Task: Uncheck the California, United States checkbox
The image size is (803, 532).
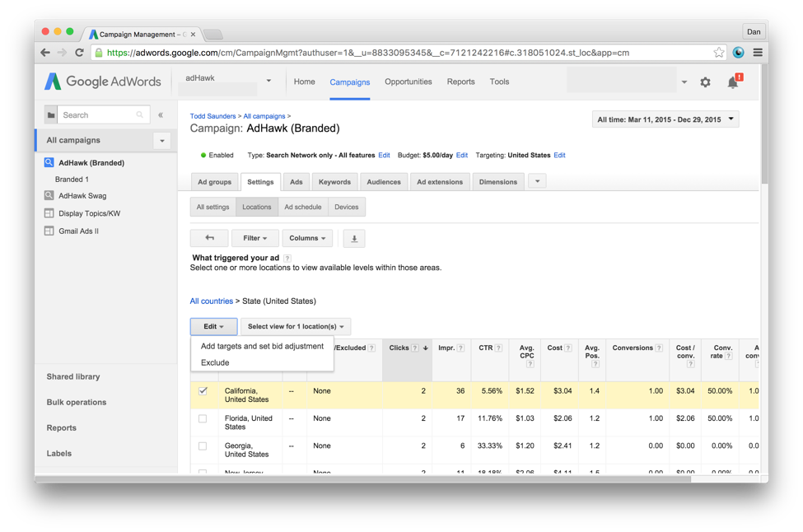Action: tap(203, 390)
